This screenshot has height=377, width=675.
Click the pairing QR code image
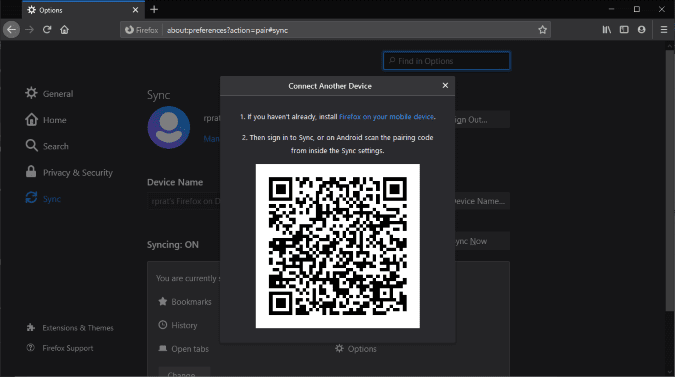click(x=338, y=246)
